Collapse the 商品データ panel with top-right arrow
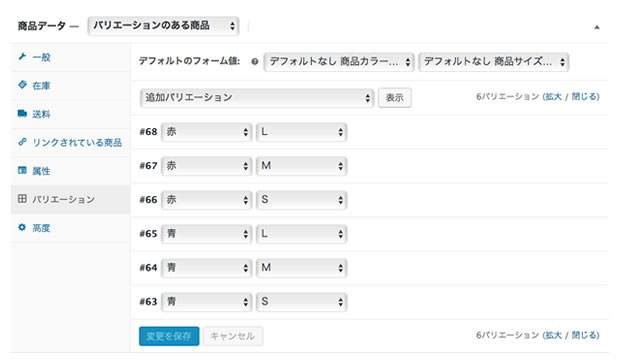This screenshot has height=363, width=620. pos(597,27)
